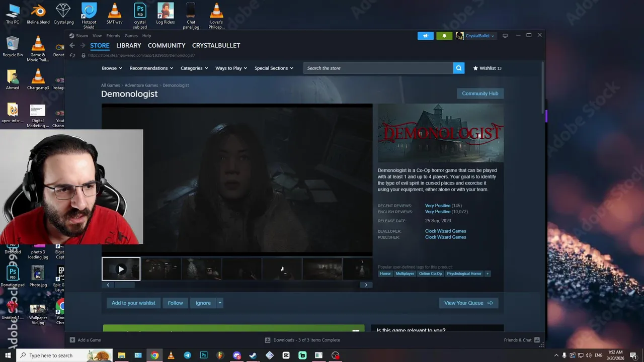Open SMT.wav desktop file
Screen dimensions: 644x362
click(115, 14)
